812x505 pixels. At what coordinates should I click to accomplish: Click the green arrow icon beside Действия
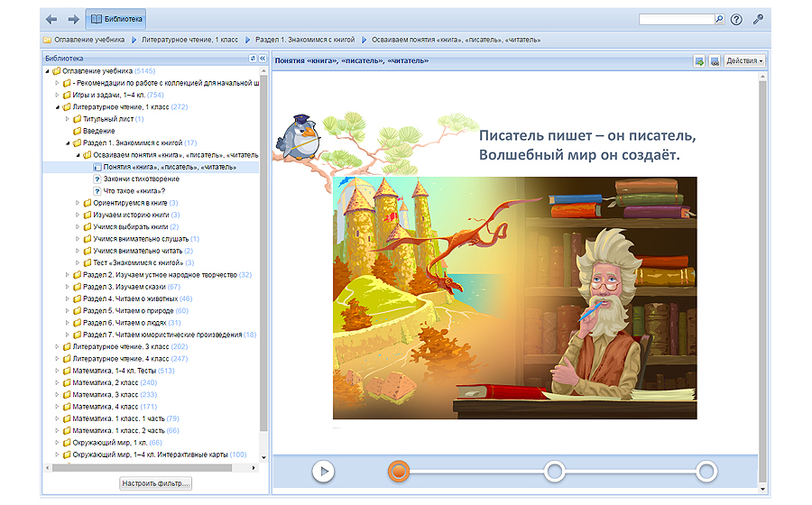coord(699,60)
